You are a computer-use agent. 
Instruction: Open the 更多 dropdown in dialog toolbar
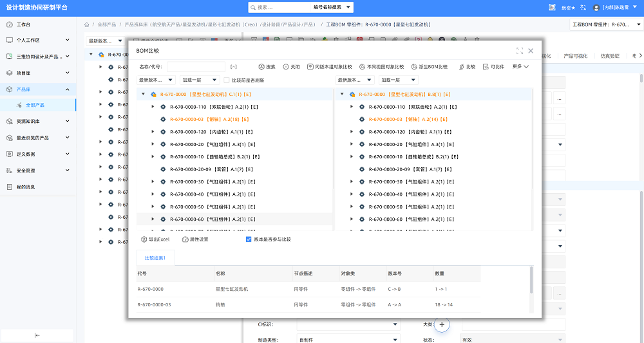point(521,67)
